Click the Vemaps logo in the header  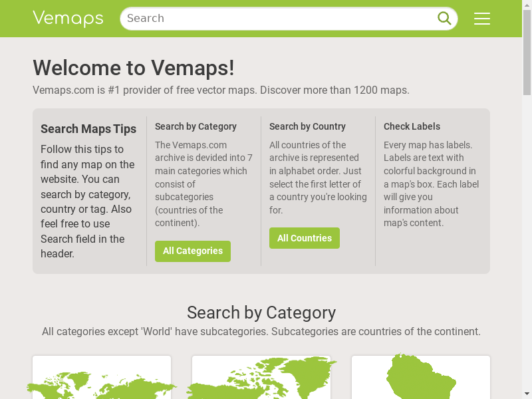click(x=68, y=19)
